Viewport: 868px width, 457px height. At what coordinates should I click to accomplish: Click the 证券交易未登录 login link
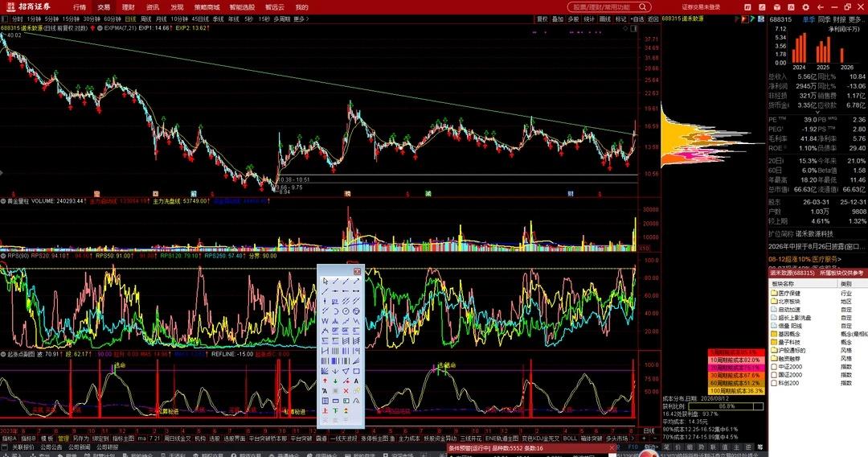(701, 7)
